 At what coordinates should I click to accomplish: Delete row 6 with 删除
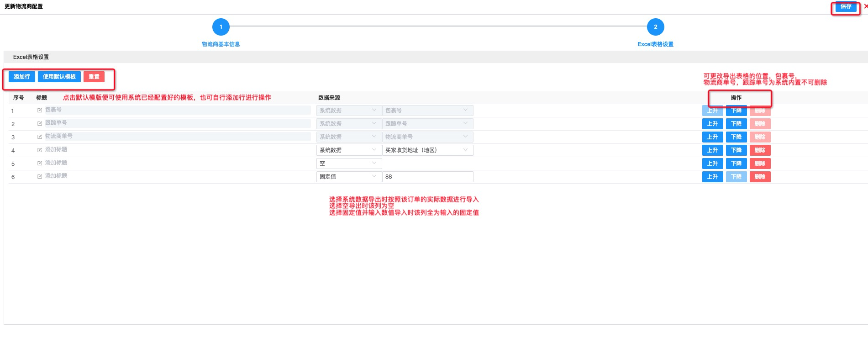pyautogui.click(x=760, y=177)
